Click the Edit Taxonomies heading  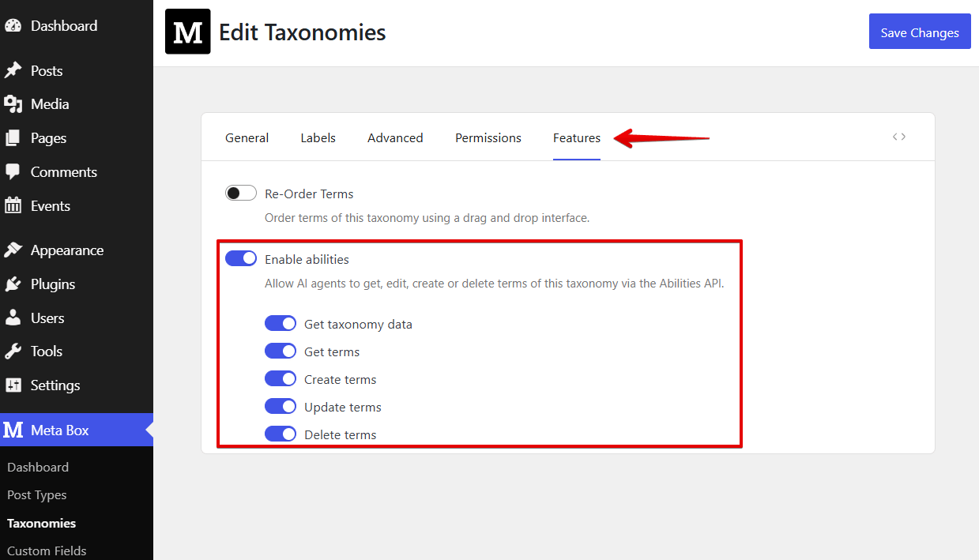(x=302, y=32)
